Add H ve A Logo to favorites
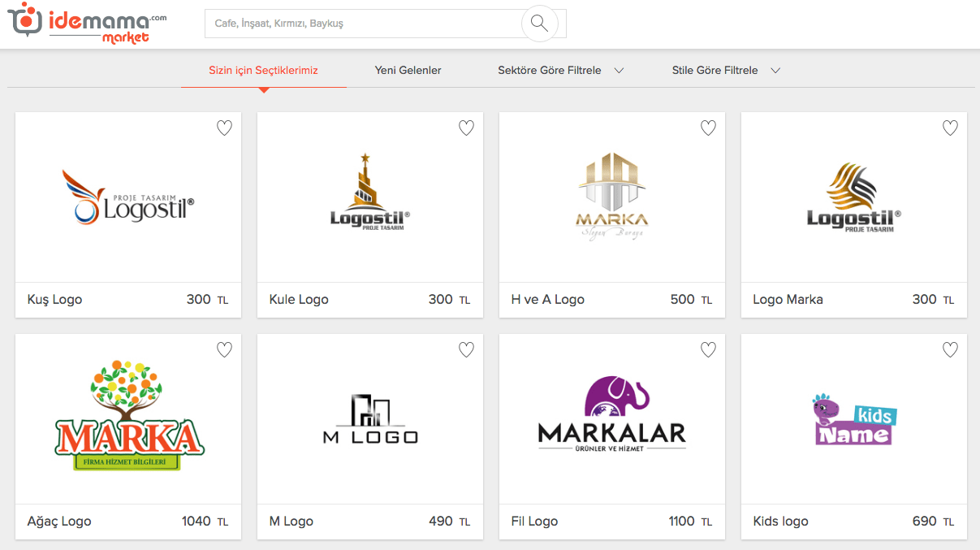This screenshot has width=980, height=550. (708, 128)
